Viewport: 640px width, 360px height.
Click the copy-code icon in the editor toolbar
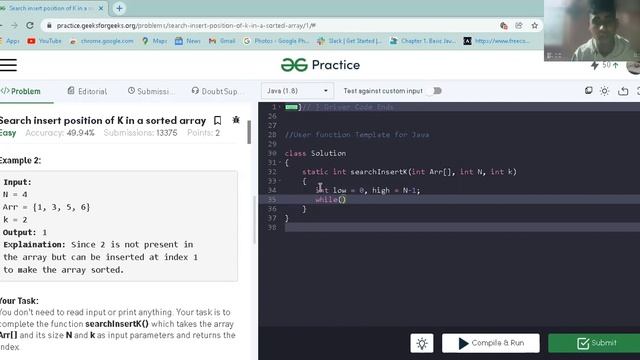pyautogui.click(x=588, y=91)
